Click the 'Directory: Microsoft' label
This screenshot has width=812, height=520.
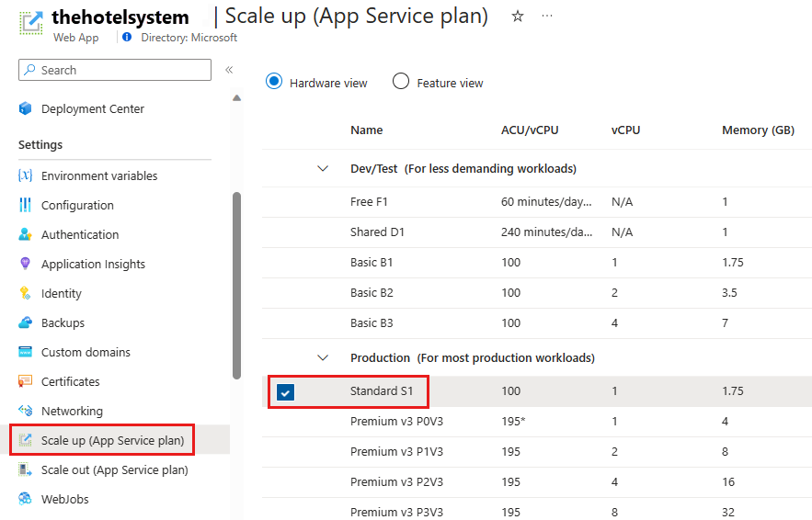[189, 38]
